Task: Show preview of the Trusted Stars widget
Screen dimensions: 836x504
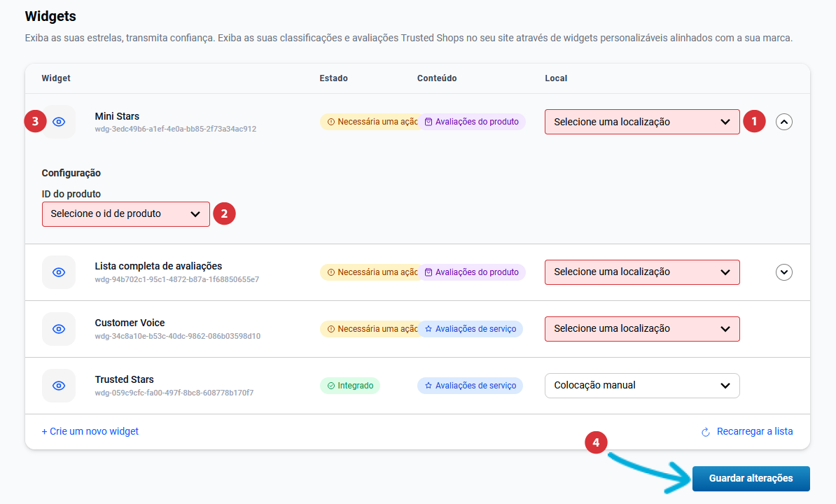Action: 59,386
